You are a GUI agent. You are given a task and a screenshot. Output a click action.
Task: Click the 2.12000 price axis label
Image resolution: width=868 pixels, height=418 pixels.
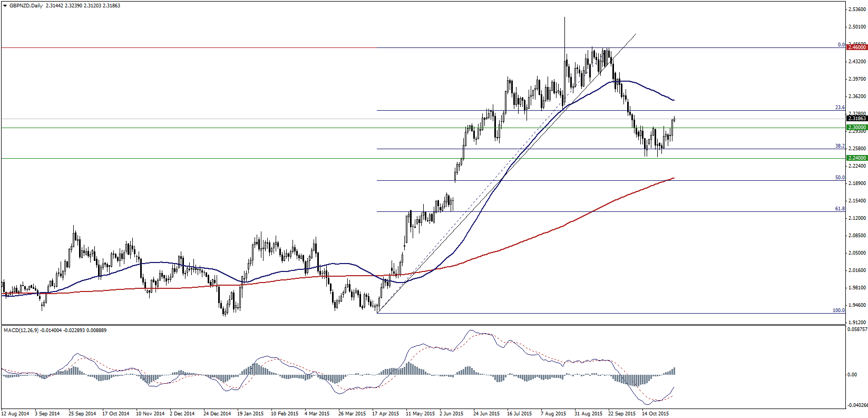(x=857, y=218)
